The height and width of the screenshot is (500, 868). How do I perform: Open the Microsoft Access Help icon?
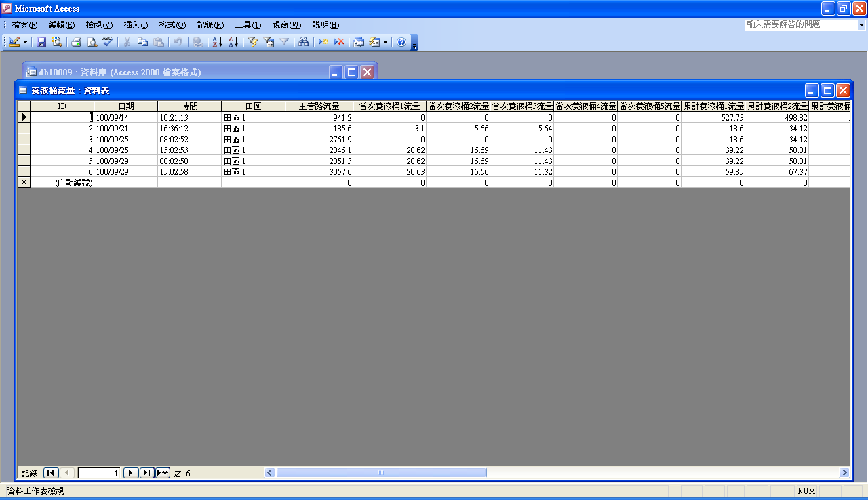tap(401, 42)
